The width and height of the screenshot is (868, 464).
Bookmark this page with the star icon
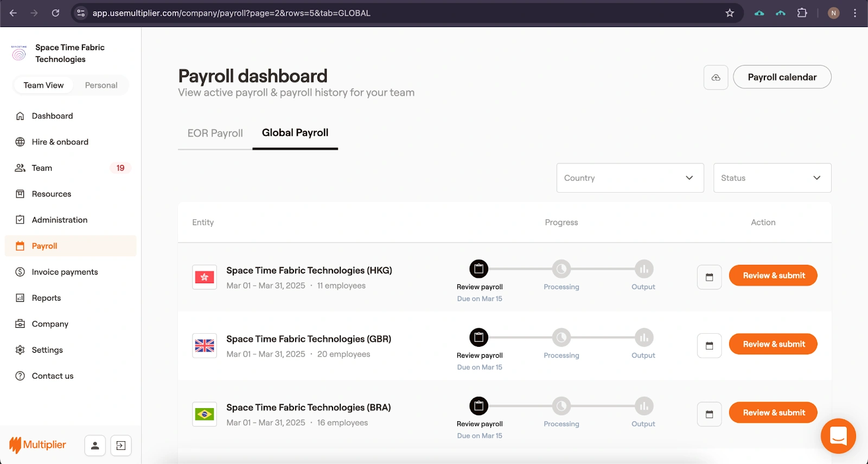click(730, 13)
